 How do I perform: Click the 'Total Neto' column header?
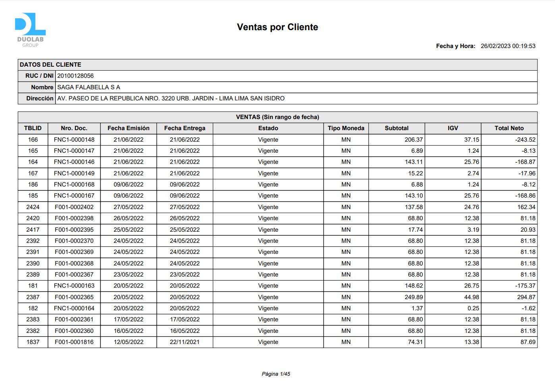click(x=509, y=128)
